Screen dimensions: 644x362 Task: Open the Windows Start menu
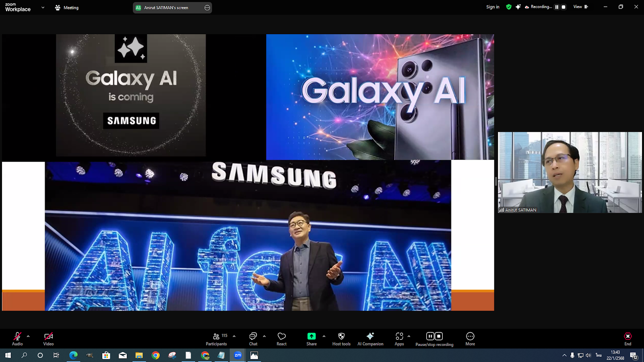click(x=8, y=355)
